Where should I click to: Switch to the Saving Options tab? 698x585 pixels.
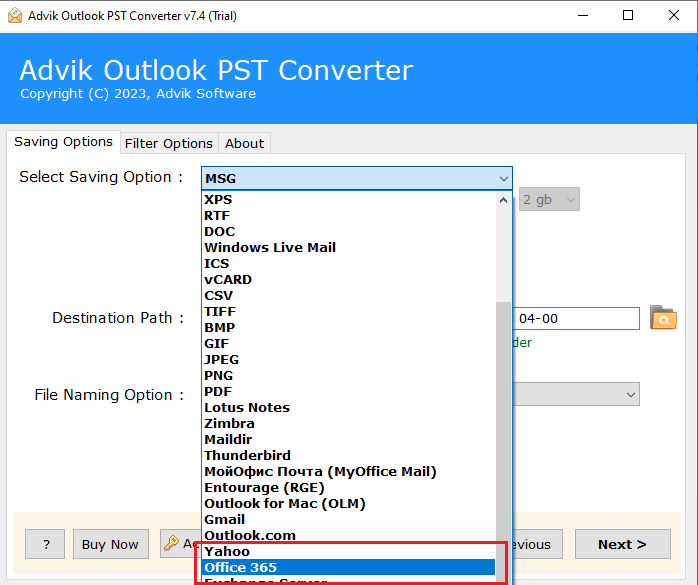point(63,142)
